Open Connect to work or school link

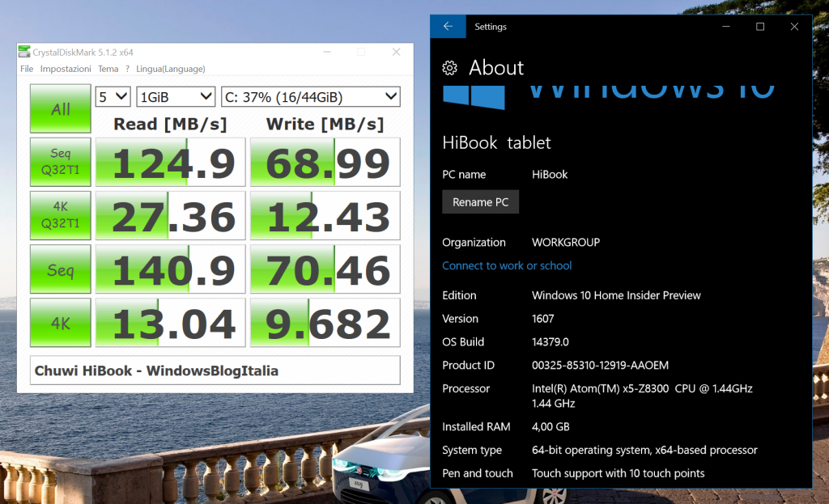coord(507,265)
